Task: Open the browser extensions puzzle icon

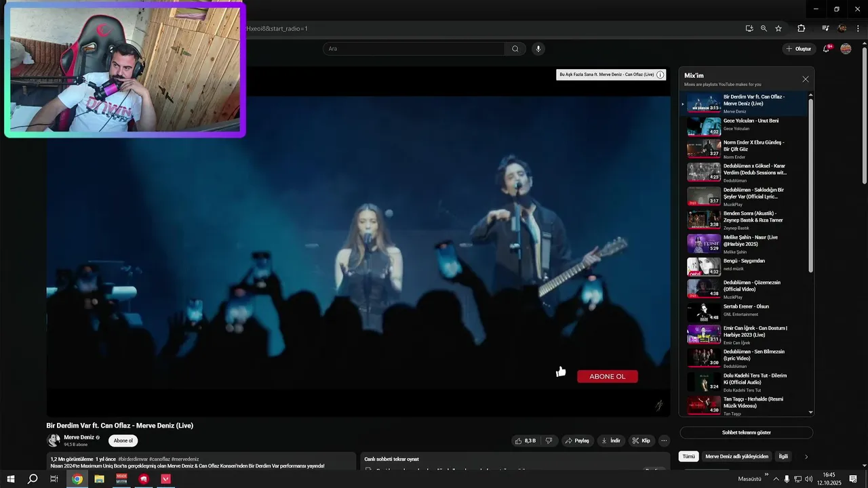Action: pyautogui.click(x=802, y=28)
